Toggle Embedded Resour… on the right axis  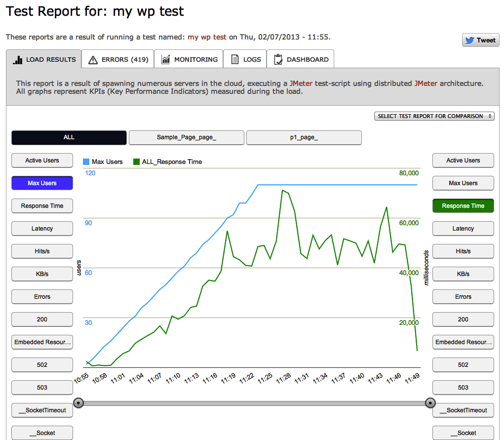(x=463, y=342)
